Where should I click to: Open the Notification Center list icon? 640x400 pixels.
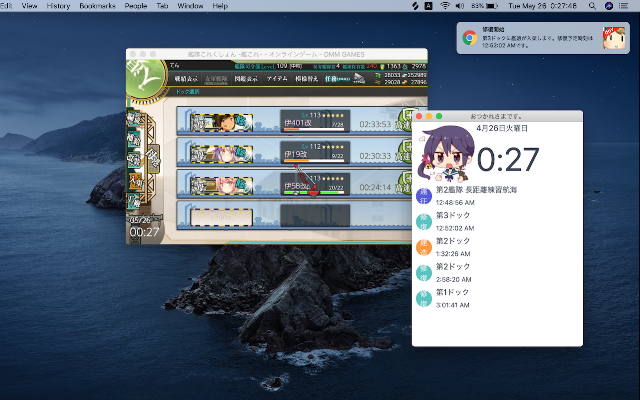(623, 6)
